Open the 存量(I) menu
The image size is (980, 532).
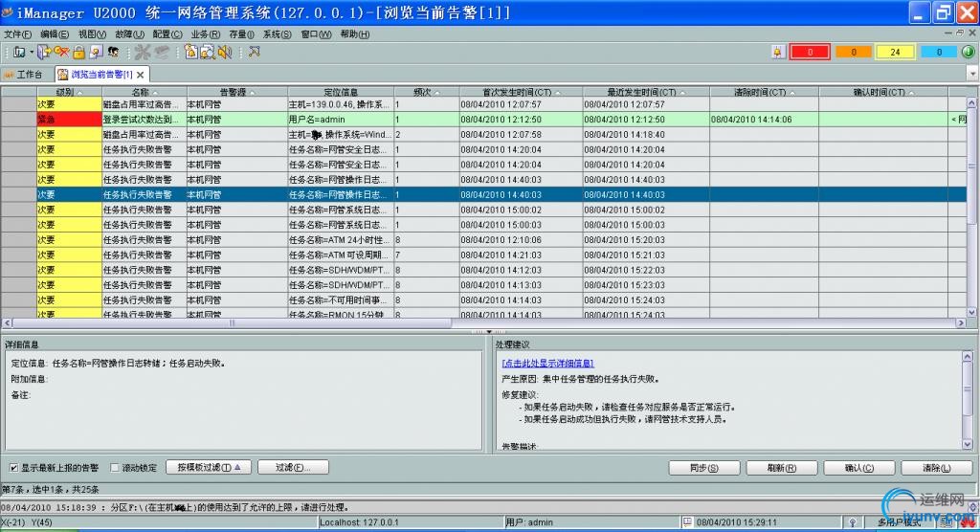click(241, 34)
